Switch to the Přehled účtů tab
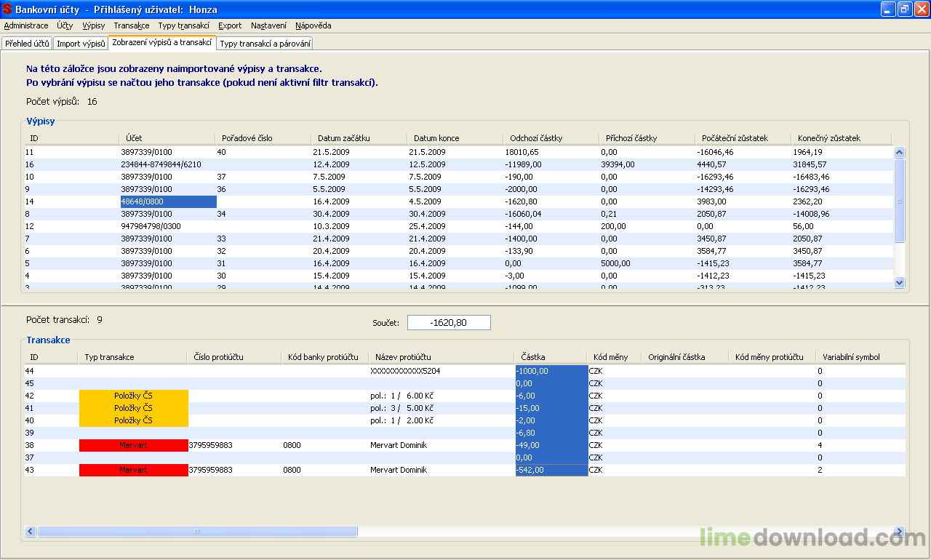 pyautogui.click(x=27, y=44)
